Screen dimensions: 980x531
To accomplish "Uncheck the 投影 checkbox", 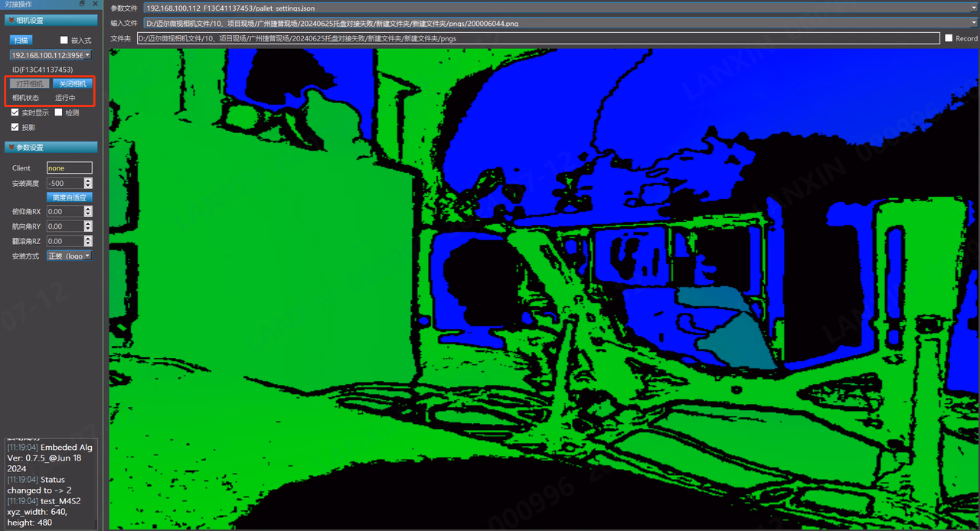I will (x=15, y=127).
